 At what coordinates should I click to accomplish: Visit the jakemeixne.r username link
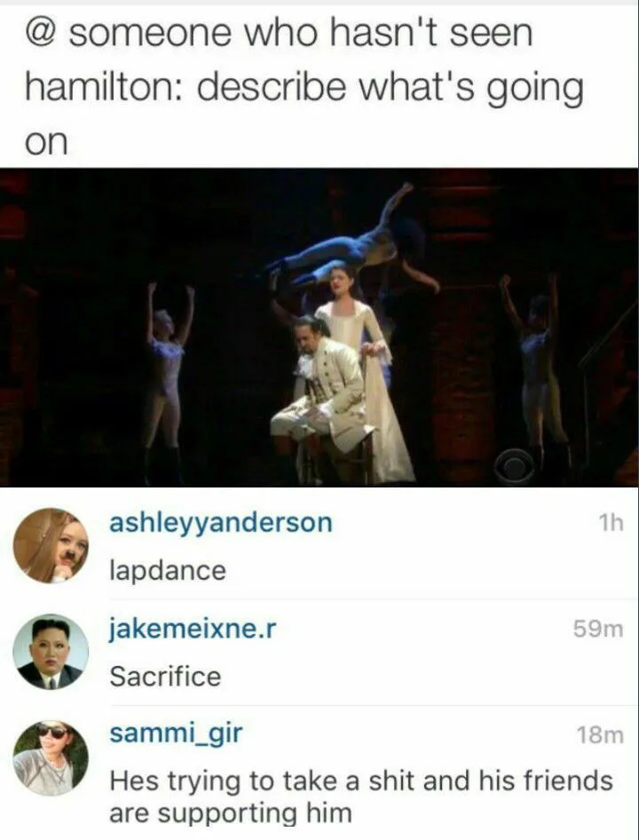pos(193,629)
